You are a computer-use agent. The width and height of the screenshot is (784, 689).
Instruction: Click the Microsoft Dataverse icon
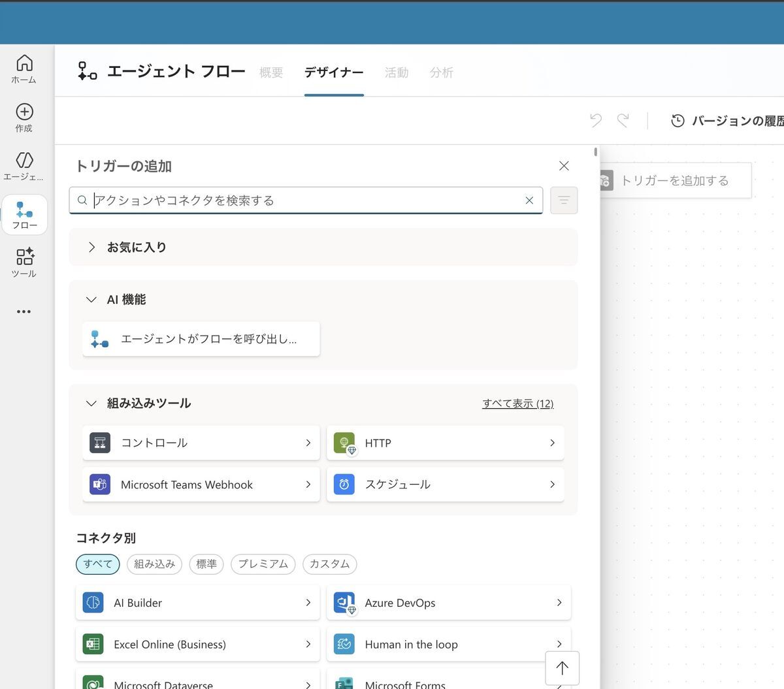point(93,682)
